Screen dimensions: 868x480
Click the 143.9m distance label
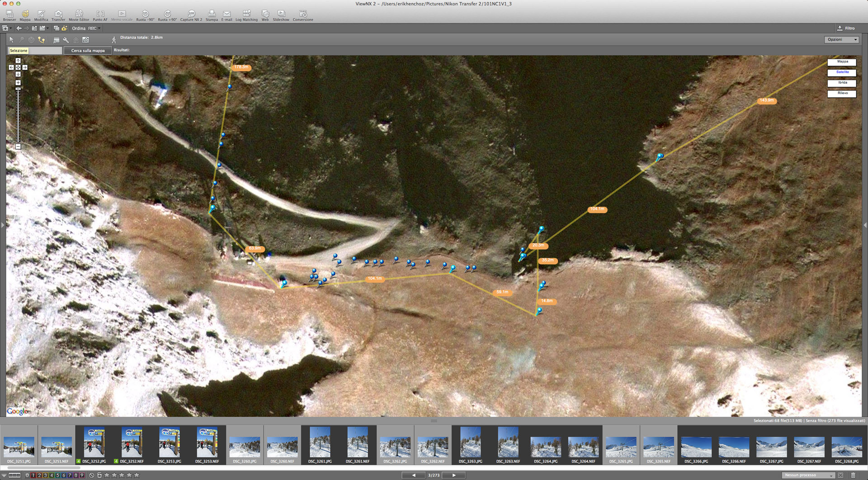pyautogui.click(x=767, y=100)
